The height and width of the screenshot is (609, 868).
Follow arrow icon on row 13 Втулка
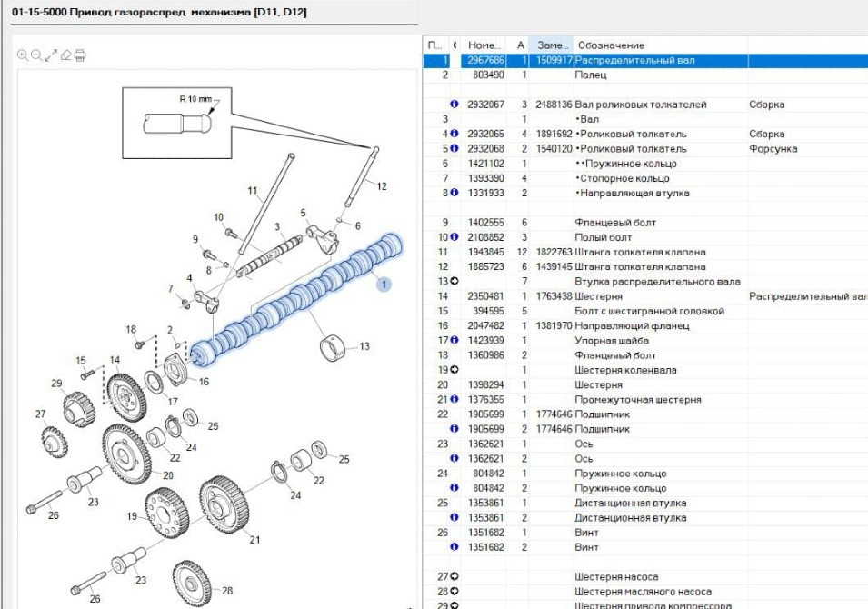[454, 282]
